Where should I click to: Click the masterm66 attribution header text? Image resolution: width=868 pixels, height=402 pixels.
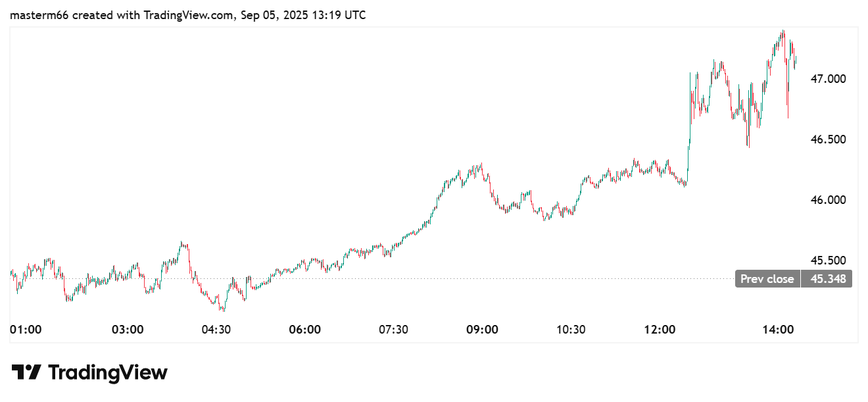tap(187, 15)
